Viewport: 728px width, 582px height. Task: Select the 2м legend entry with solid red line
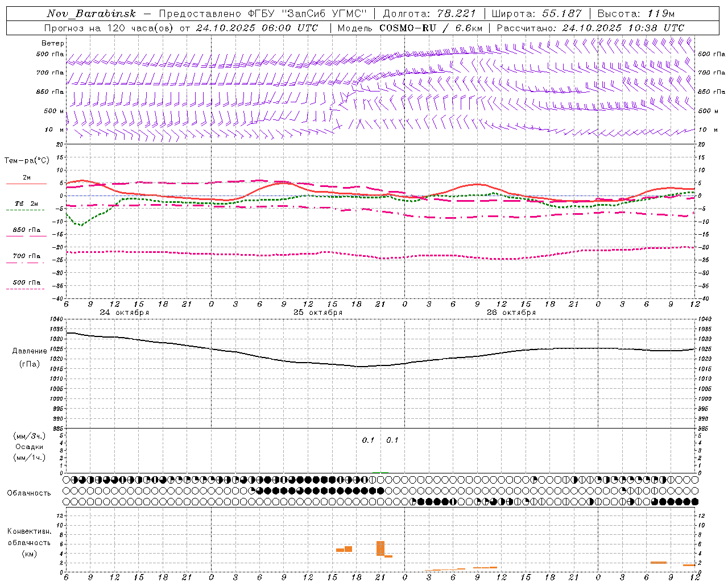(26, 180)
